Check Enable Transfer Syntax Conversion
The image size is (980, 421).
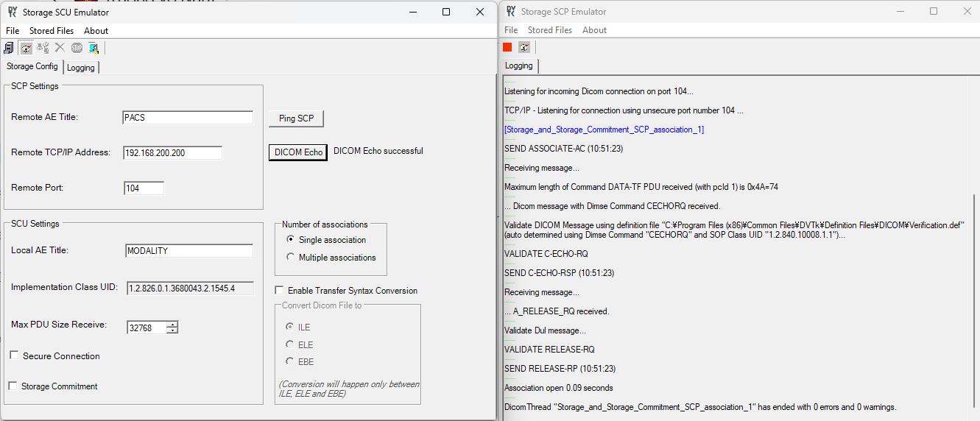point(280,291)
